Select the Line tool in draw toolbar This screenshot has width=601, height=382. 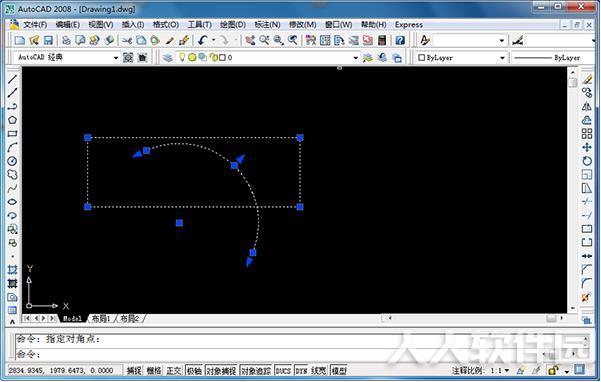[x=12, y=79]
